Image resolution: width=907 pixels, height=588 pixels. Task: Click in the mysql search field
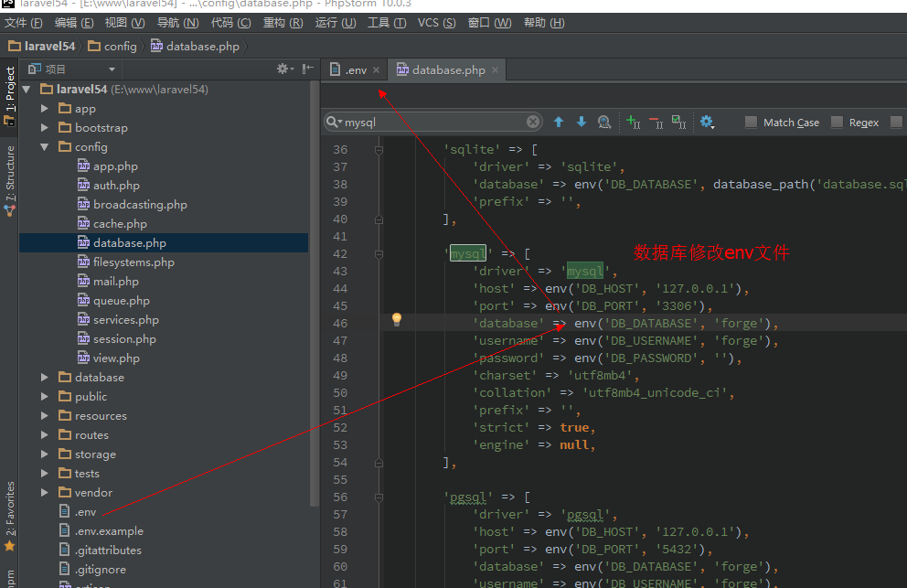[430, 122]
